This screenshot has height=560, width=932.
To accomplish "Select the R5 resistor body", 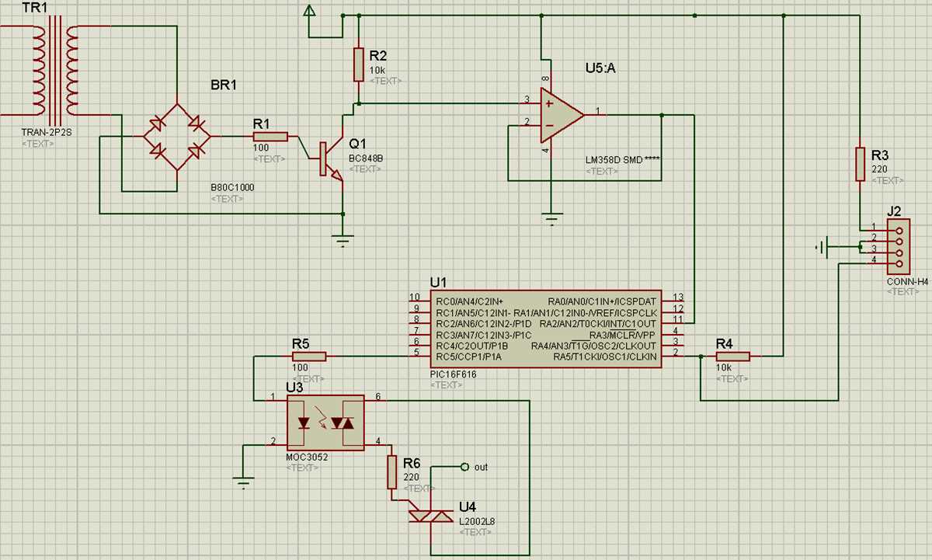I will [308, 357].
